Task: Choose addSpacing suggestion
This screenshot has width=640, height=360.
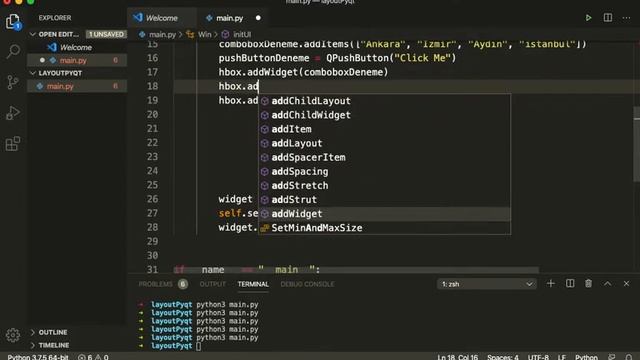Action: click(384, 171)
